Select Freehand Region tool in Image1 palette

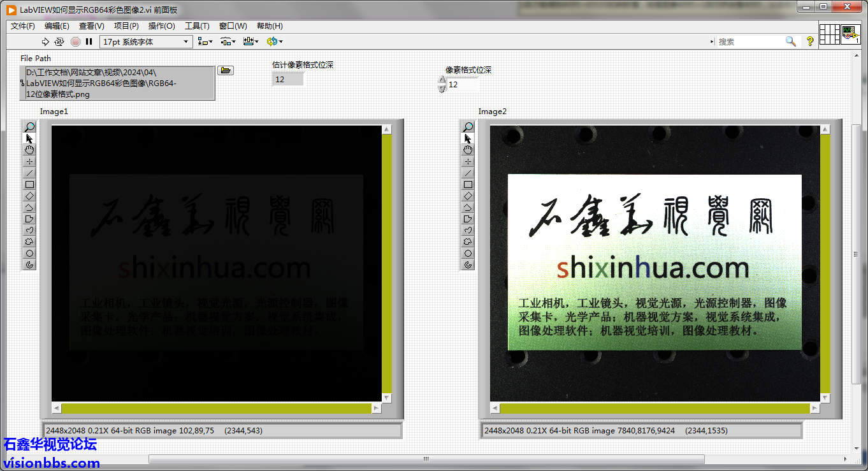point(29,242)
